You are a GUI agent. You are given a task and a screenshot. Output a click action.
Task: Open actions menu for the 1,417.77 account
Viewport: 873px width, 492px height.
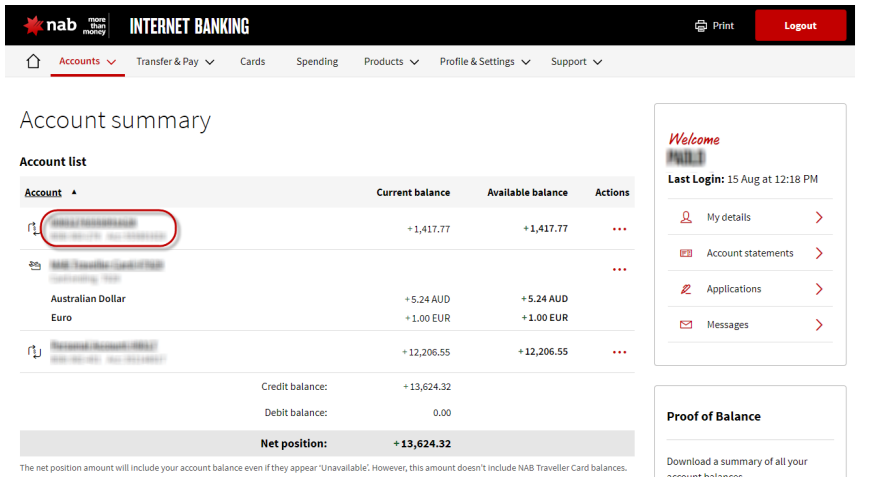619,229
